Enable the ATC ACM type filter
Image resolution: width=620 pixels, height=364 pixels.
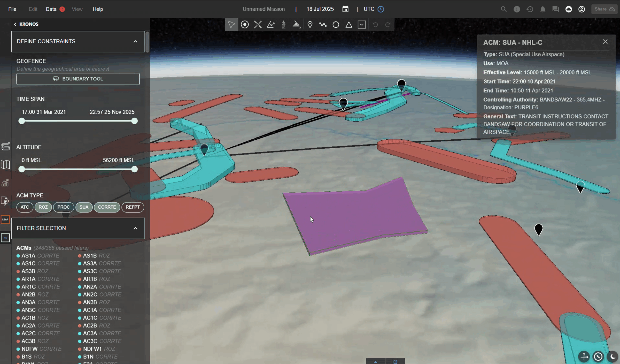[x=25, y=207]
